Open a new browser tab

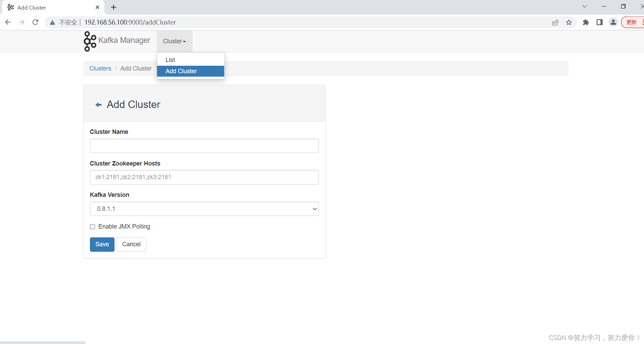[x=114, y=7]
